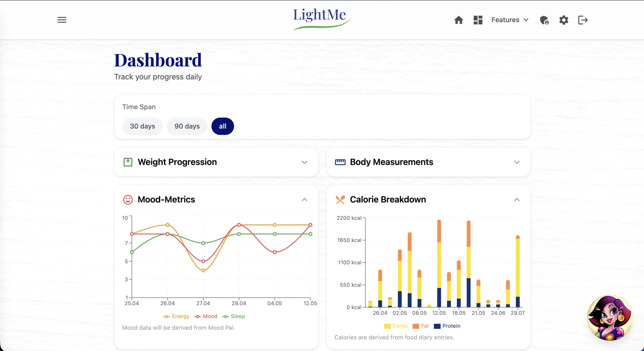Screen dimensions: 644x351
Task: Click the Energy point at 27.04
Action: pyautogui.click(x=203, y=270)
